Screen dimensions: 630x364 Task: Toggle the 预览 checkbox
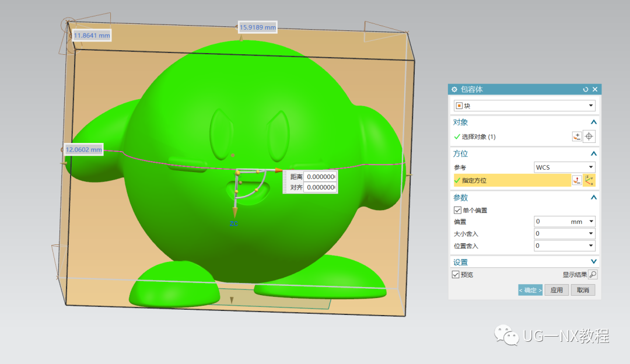pos(456,274)
